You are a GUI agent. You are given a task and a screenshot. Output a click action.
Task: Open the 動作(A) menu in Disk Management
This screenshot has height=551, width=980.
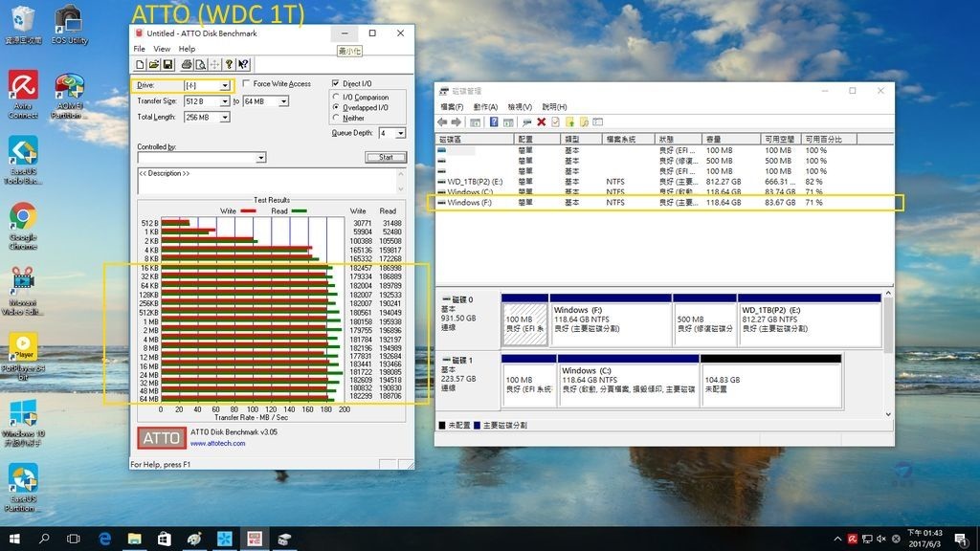(x=485, y=107)
